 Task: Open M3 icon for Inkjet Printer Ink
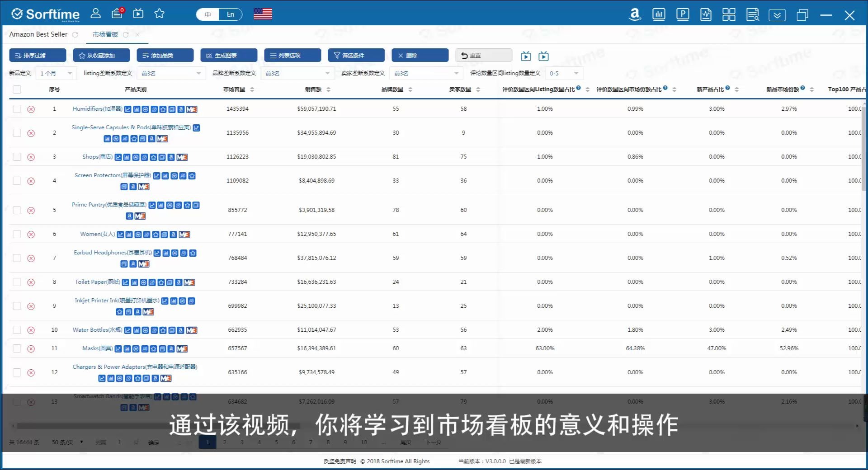(148, 312)
